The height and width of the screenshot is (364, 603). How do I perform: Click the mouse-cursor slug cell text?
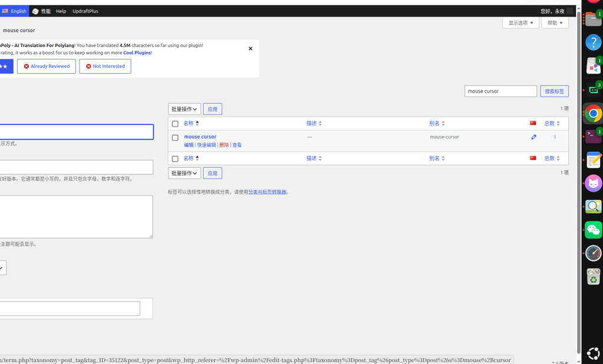444,137
